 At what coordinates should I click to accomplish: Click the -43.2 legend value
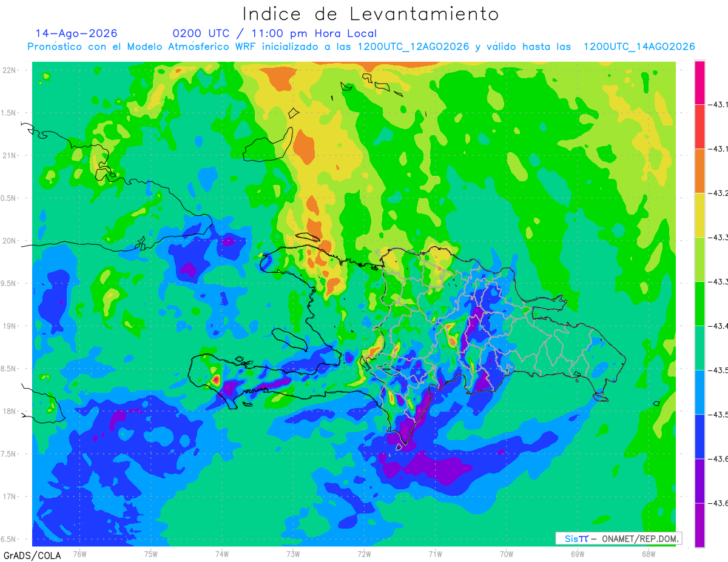pyautogui.click(x=720, y=193)
